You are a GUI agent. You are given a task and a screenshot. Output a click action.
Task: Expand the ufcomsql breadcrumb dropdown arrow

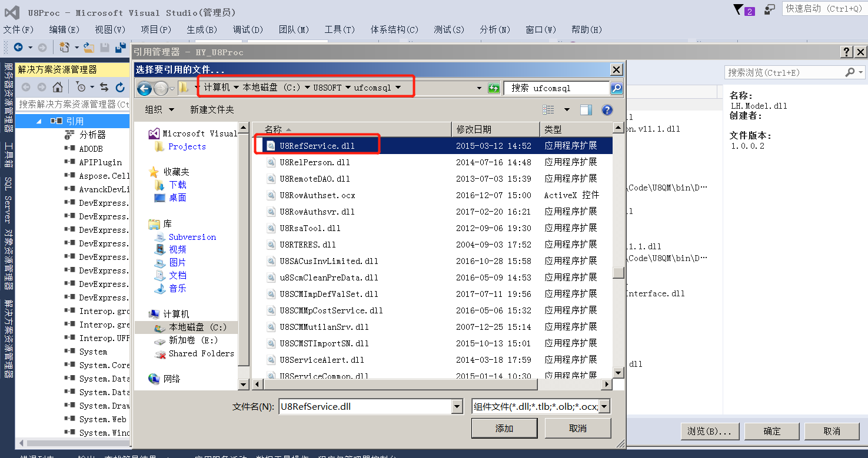[x=398, y=88]
